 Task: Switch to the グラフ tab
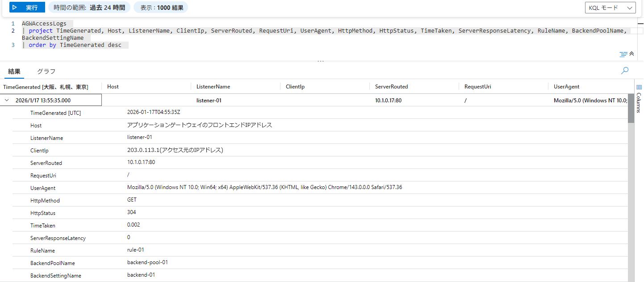(x=46, y=72)
